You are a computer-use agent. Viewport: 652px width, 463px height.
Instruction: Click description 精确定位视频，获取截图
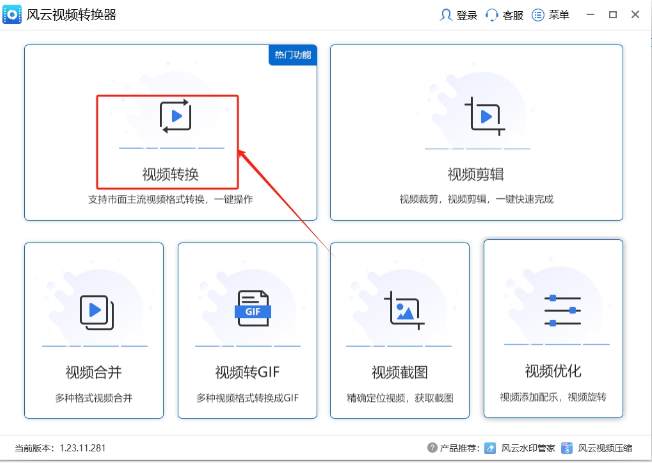click(400, 398)
